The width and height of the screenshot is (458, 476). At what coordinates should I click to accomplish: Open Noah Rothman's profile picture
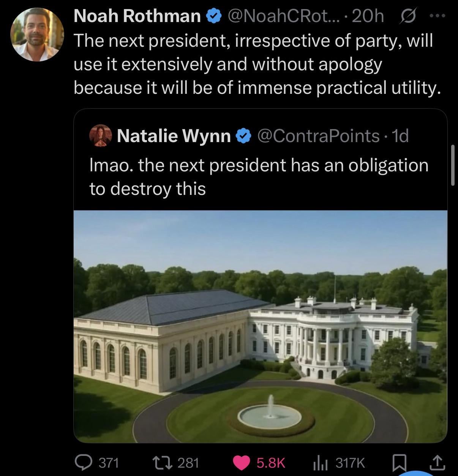pyautogui.click(x=37, y=35)
